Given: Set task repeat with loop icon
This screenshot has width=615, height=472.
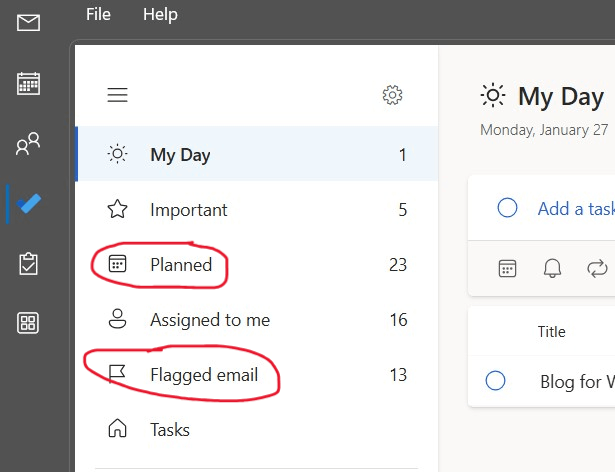Looking at the screenshot, I should point(597,269).
